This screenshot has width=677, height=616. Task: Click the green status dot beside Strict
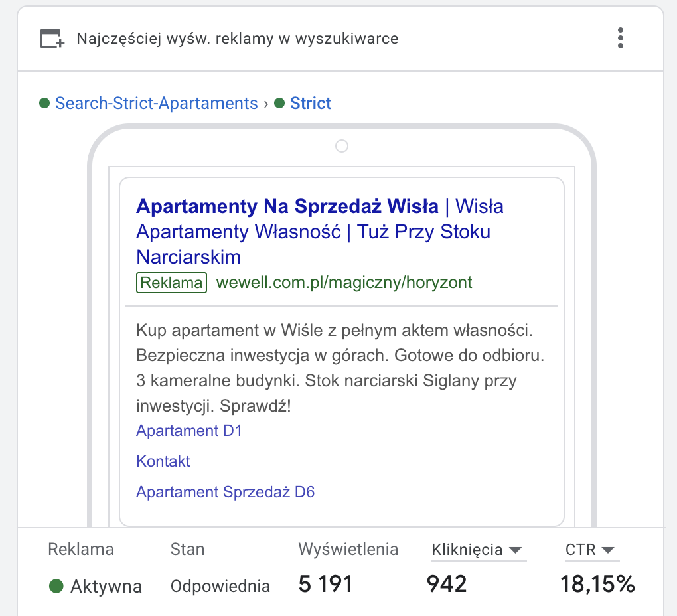point(279,104)
